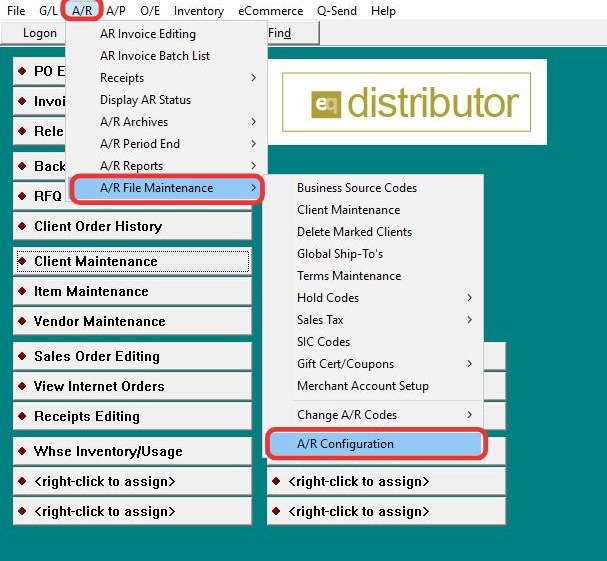The width and height of the screenshot is (607, 561).
Task: Click diamond icon beside Sales Order Editing
Action: click(22, 356)
